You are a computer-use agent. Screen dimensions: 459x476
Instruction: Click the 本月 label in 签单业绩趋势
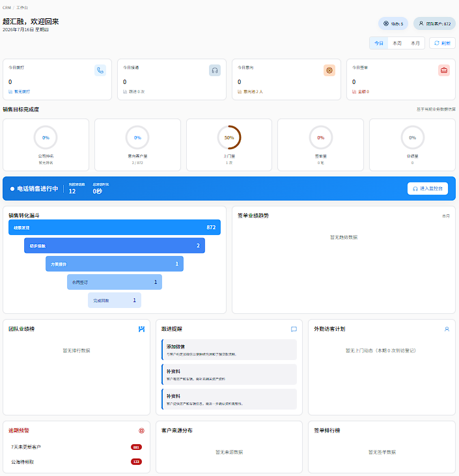pos(446,216)
